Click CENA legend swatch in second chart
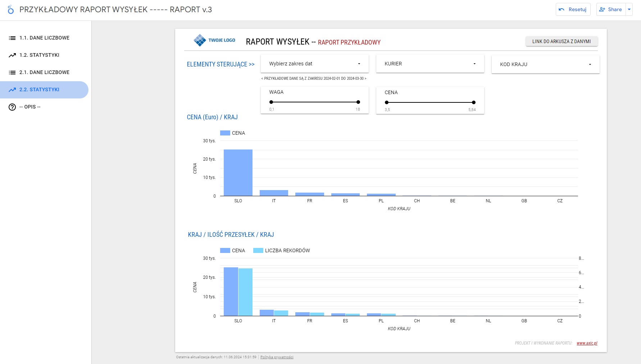 click(x=225, y=250)
